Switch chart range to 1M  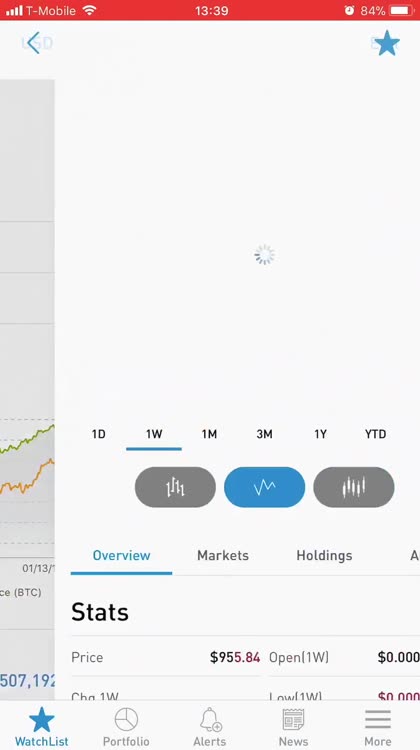click(x=209, y=434)
